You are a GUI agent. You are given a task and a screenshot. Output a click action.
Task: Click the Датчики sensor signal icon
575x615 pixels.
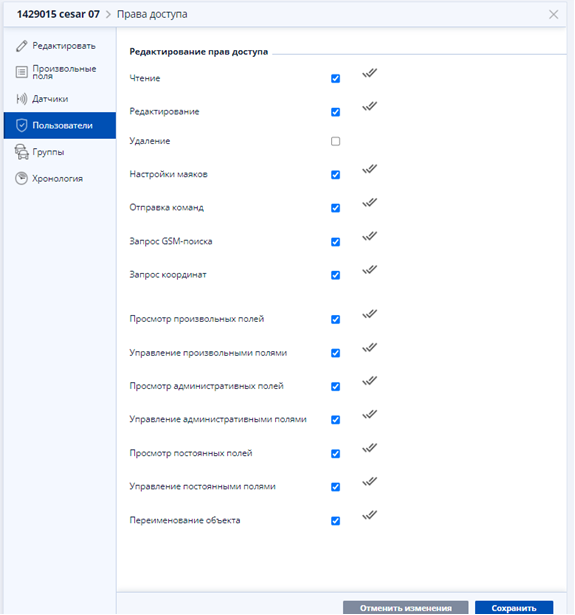coord(22,99)
